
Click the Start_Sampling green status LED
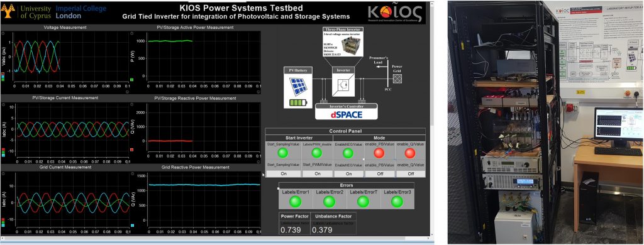(x=282, y=153)
